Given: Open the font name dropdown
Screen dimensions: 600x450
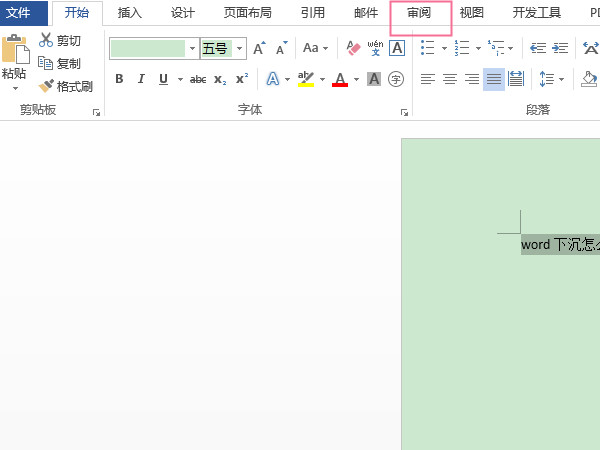Looking at the screenshot, I should (x=192, y=48).
